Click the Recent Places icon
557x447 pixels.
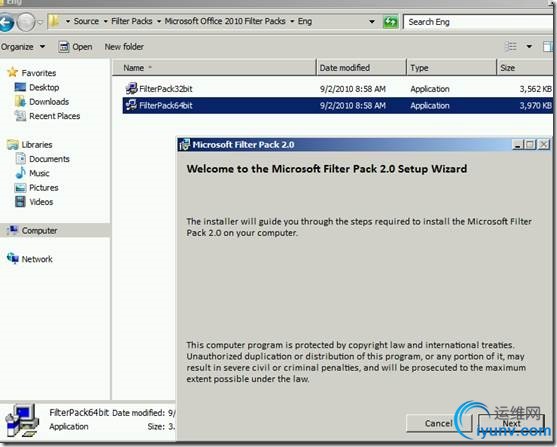20,116
